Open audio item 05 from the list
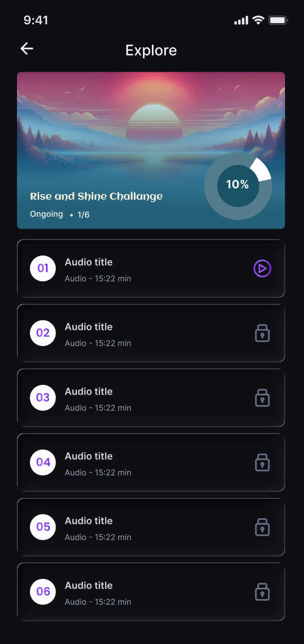Viewport: 304px width, 644px height. 151,527
